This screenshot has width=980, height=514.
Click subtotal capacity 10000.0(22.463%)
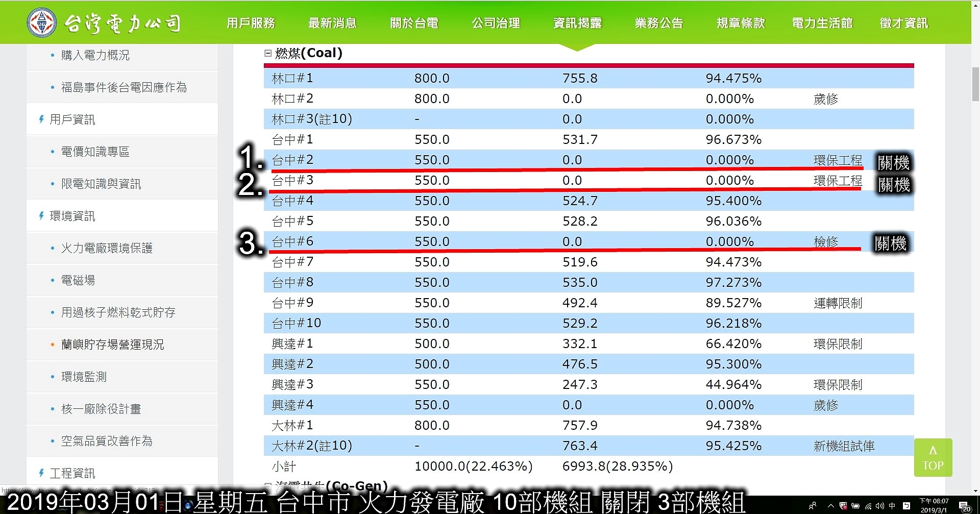[x=474, y=466]
